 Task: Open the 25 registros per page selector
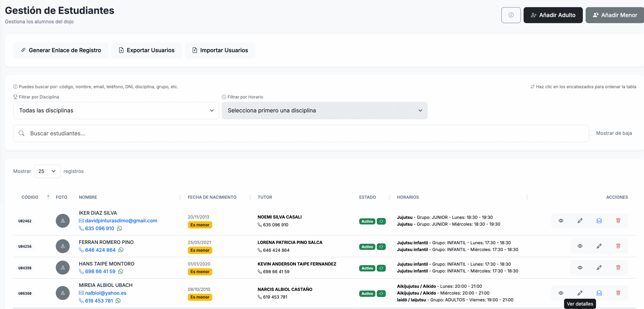click(47, 171)
